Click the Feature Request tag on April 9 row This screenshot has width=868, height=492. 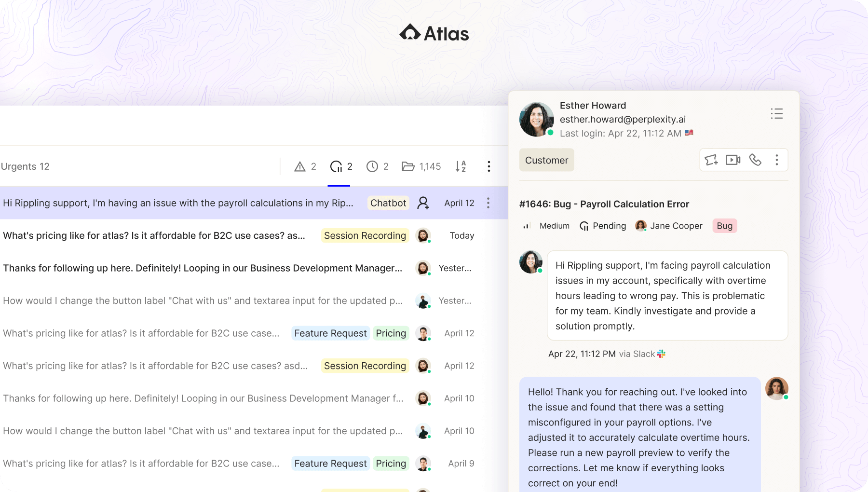[x=330, y=464]
